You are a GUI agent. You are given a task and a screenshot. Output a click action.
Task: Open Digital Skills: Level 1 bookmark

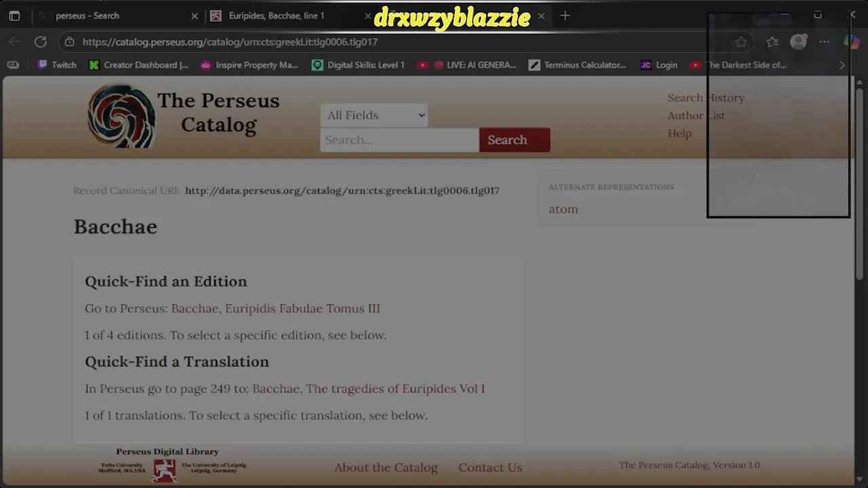pos(358,65)
